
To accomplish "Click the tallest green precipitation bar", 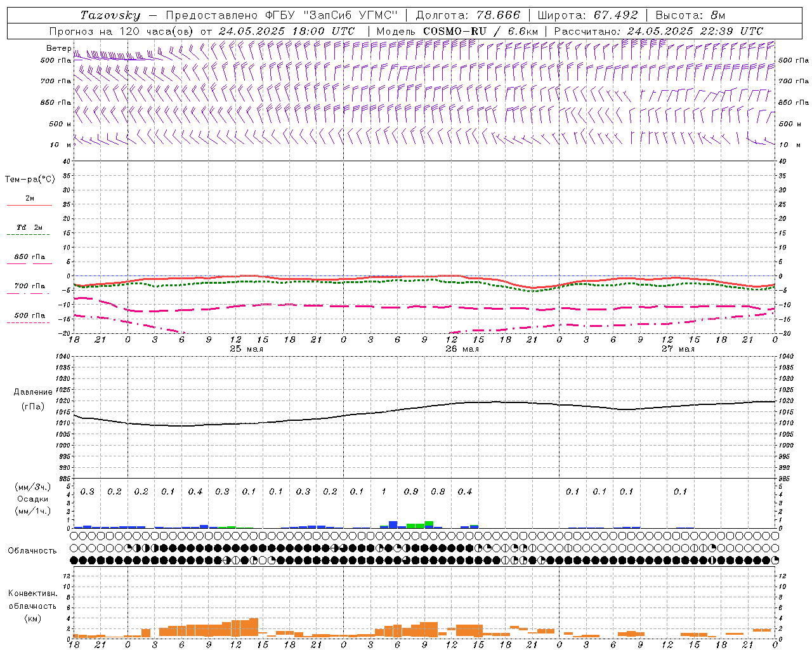I will click(429, 523).
